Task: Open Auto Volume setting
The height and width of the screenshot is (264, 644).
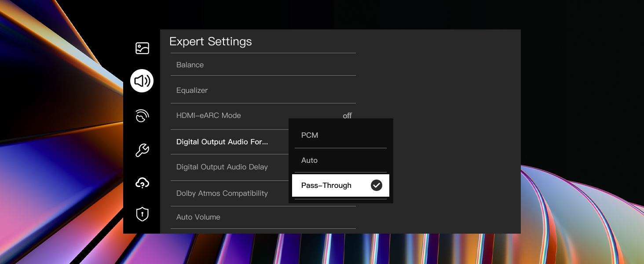Action: 263,217
